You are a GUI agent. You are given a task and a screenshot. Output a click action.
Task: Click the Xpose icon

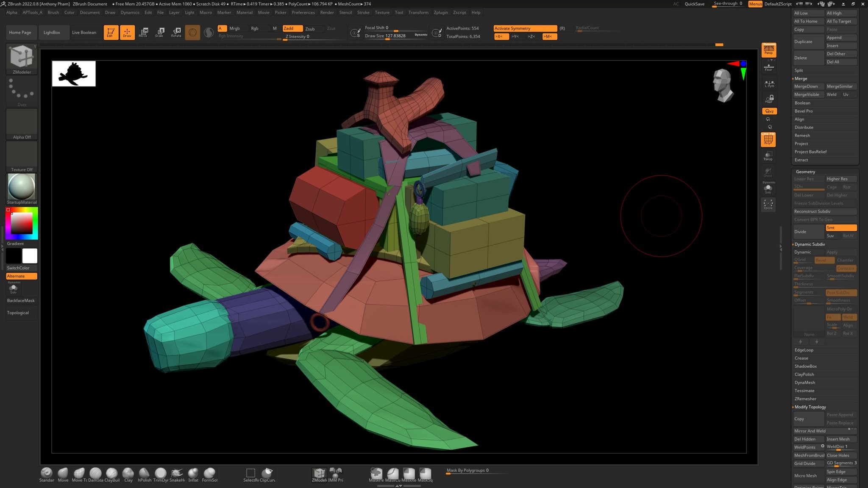(768, 205)
